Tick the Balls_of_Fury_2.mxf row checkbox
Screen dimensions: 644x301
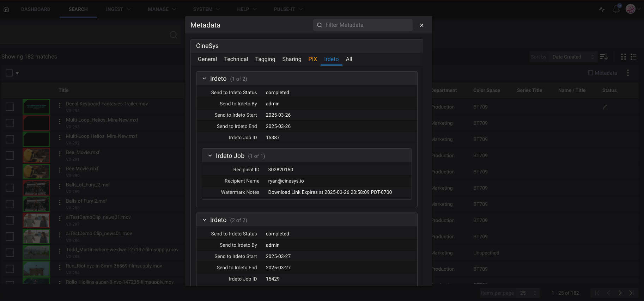click(10, 188)
